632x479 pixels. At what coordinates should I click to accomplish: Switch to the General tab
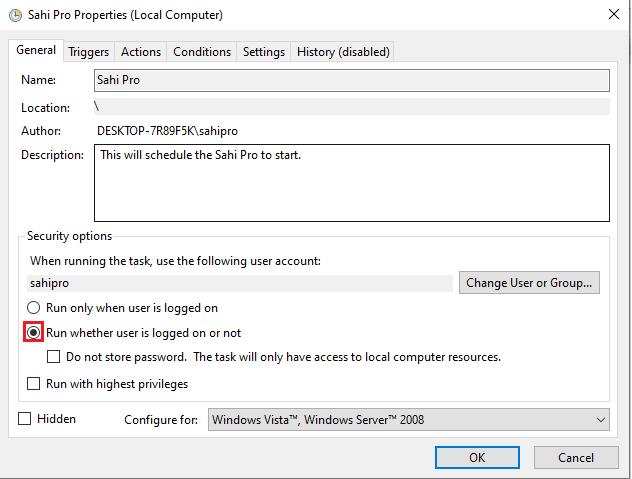tap(36, 51)
